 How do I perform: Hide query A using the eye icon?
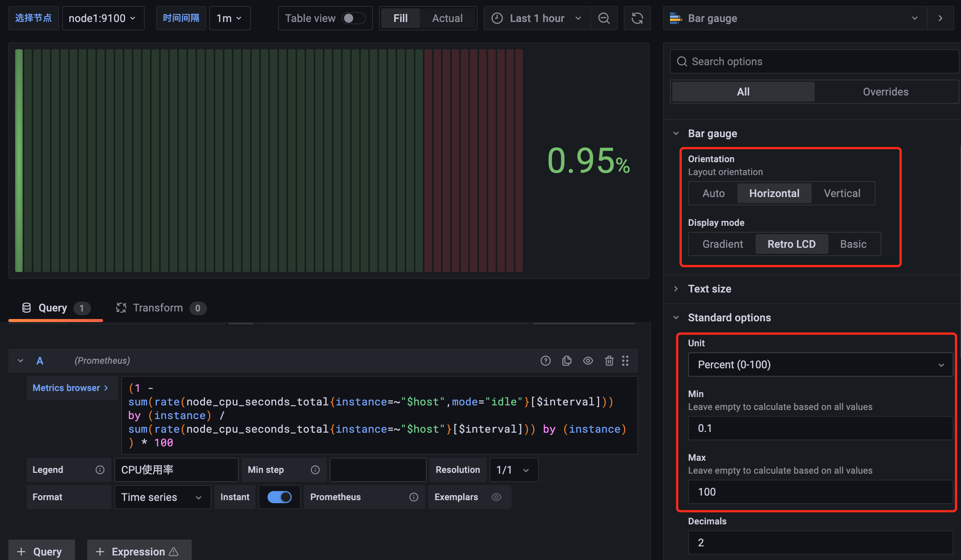(x=588, y=361)
